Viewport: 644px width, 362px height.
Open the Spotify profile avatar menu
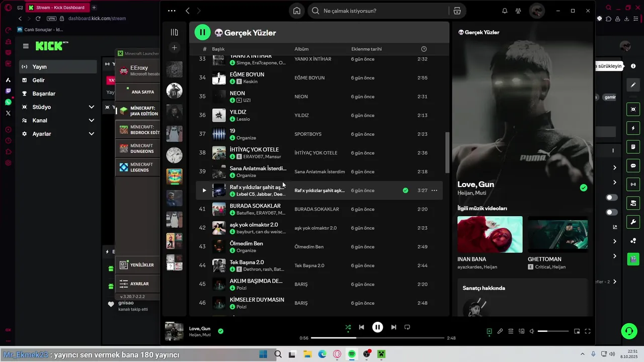pos(537,11)
